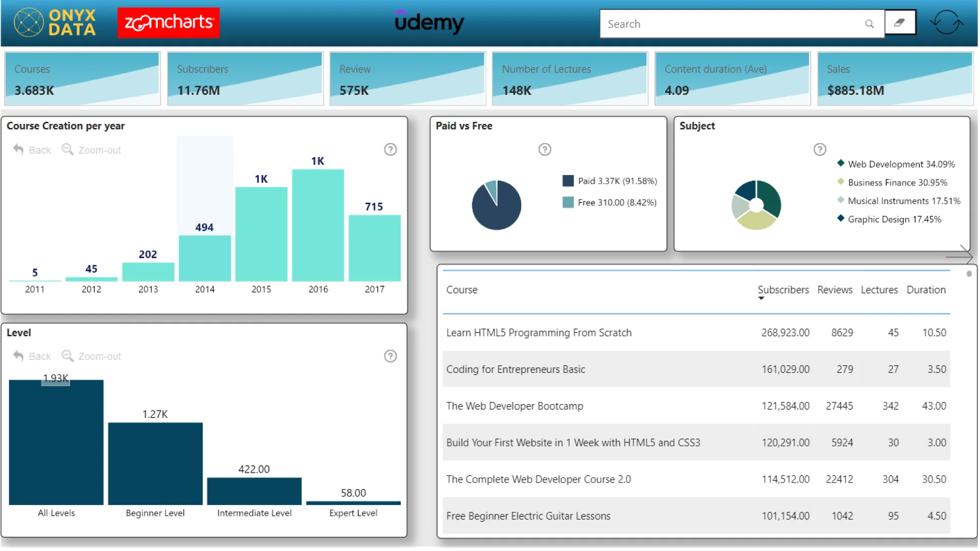Click the 2011 bar in Course Creation chart
Screen dimensions: 980x551
[x=35, y=281]
